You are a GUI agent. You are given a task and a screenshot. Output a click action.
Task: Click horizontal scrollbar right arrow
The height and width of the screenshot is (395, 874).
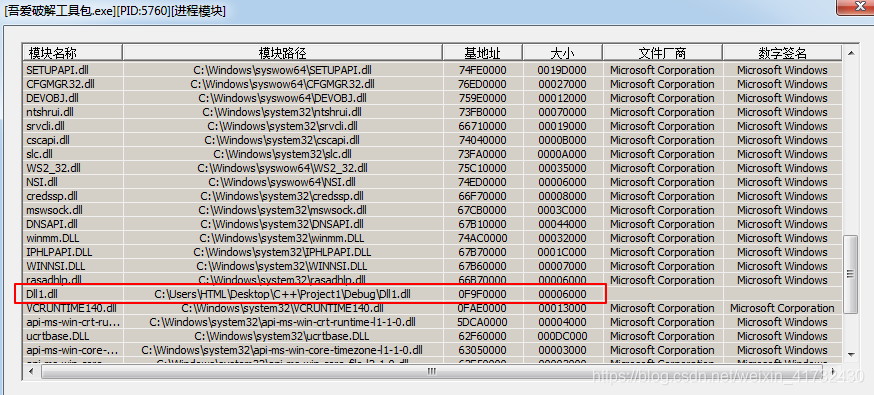point(834,371)
